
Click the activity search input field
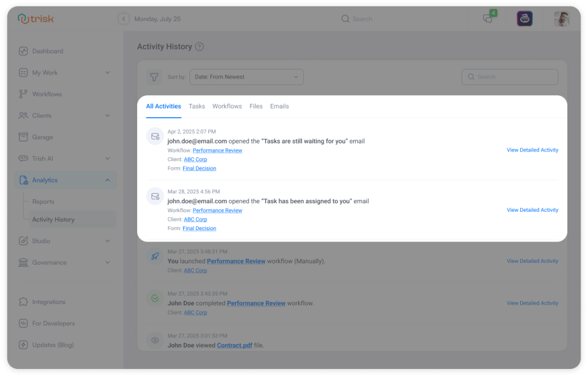click(509, 76)
